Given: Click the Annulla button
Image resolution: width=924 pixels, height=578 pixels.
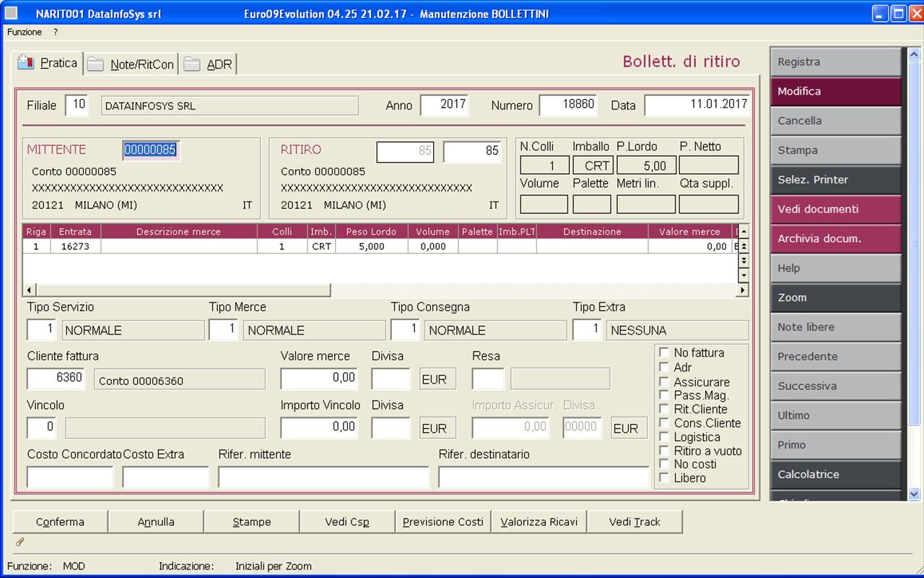Looking at the screenshot, I should click(x=156, y=522).
